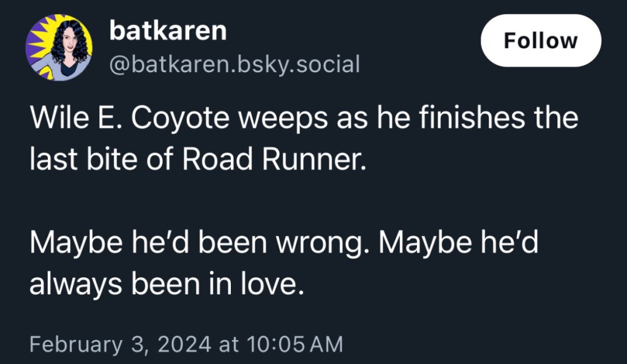The image size is (627, 364).
Task: Click the post's first paragraph about Wile E. Coyote
Action: point(304,139)
